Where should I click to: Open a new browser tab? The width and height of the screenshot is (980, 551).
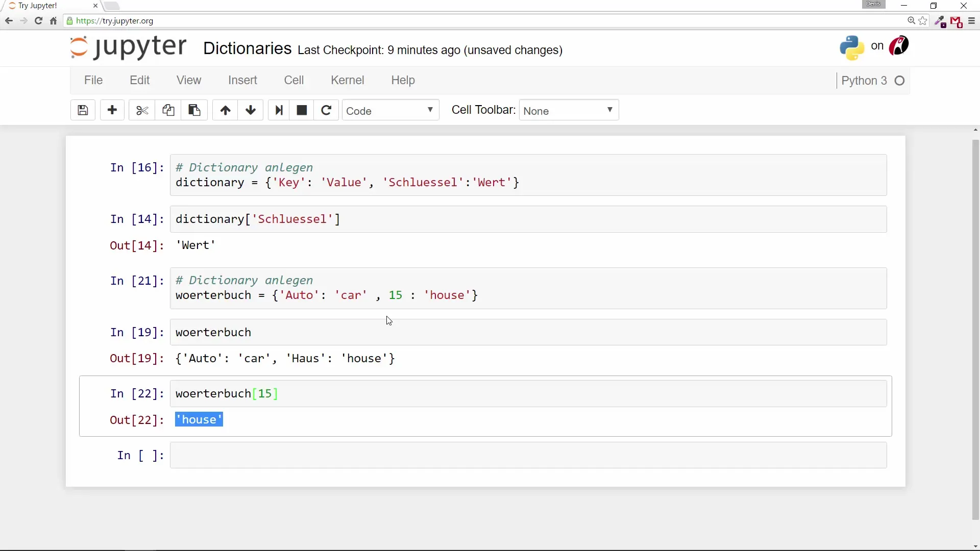point(112,6)
